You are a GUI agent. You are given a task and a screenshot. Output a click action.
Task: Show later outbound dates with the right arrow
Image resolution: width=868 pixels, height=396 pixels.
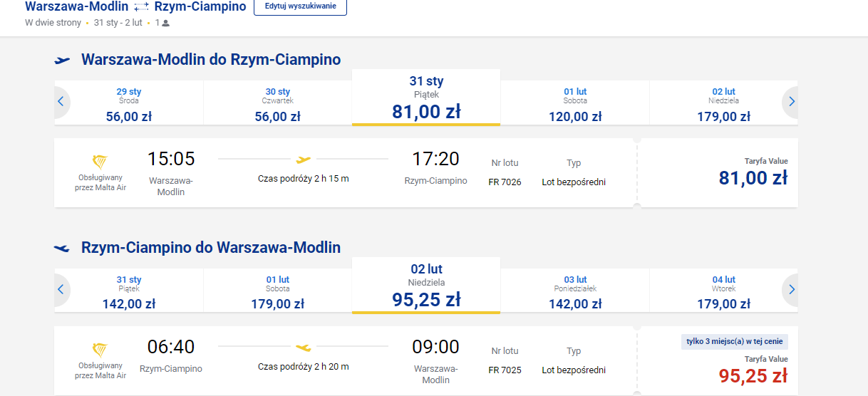(x=791, y=102)
